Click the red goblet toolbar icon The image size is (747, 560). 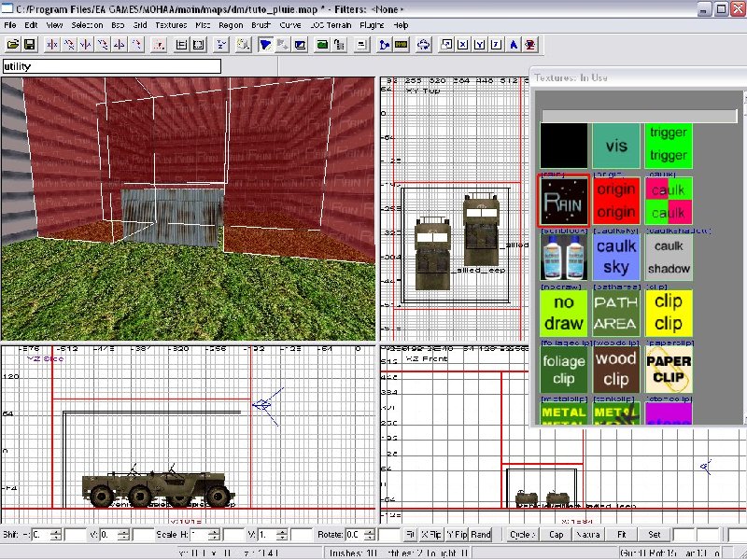pos(530,45)
